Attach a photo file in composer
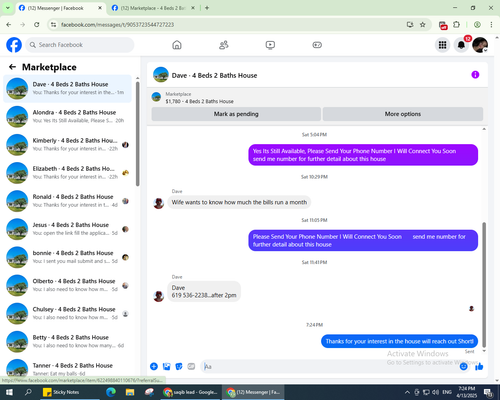The height and width of the screenshot is (400, 500). click(x=166, y=367)
